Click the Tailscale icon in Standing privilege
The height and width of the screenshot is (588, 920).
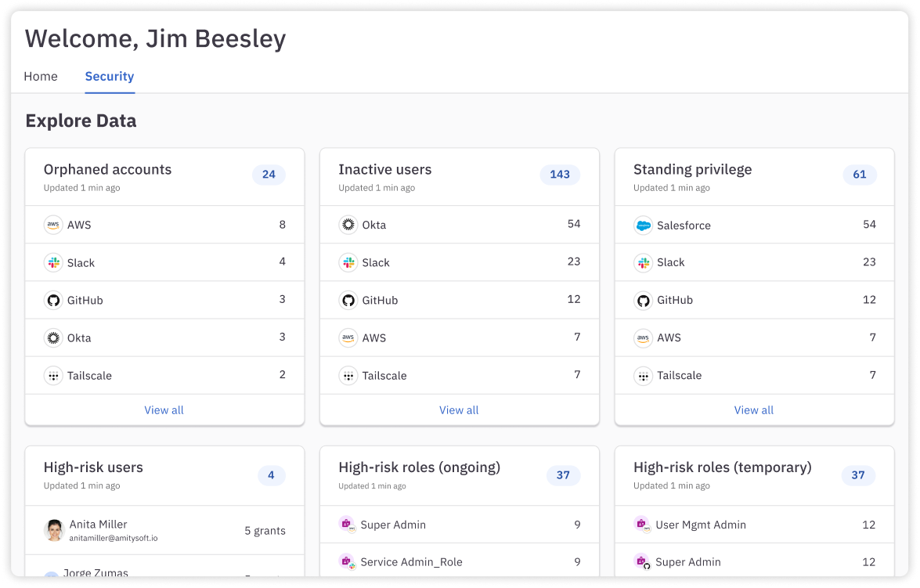pos(643,376)
